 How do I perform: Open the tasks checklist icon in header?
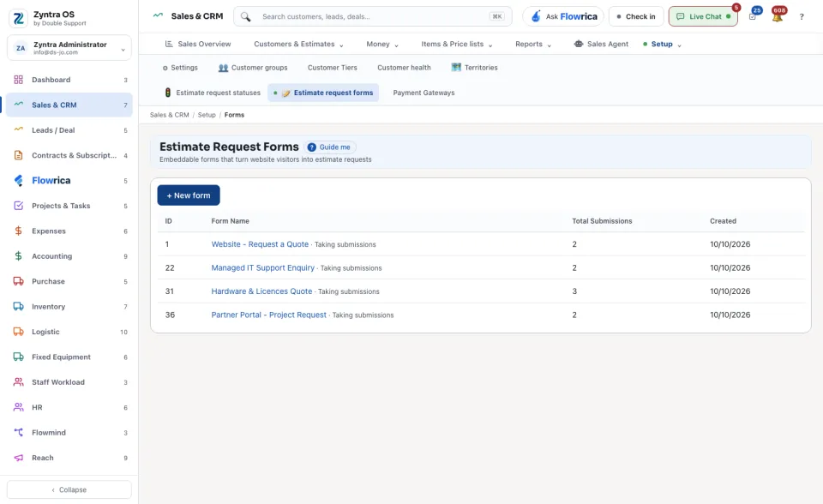(753, 17)
